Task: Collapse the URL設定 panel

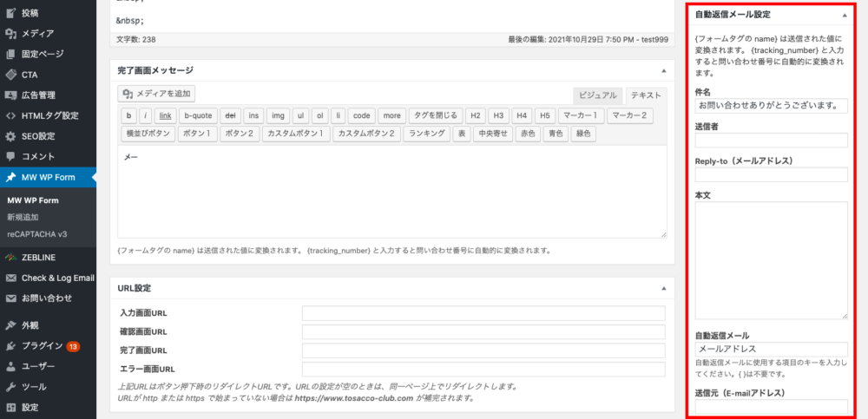Action: pyautogui.click(x=662, y=288)
